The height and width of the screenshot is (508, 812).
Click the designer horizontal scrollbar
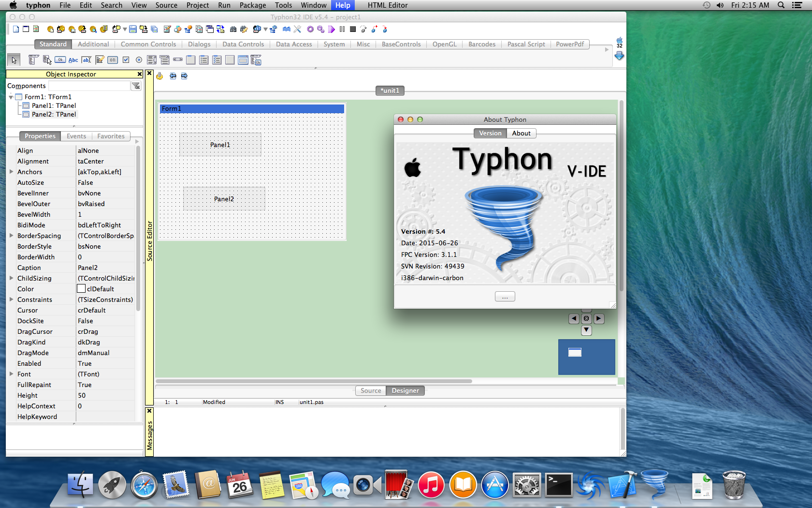(x=314, y=381)
